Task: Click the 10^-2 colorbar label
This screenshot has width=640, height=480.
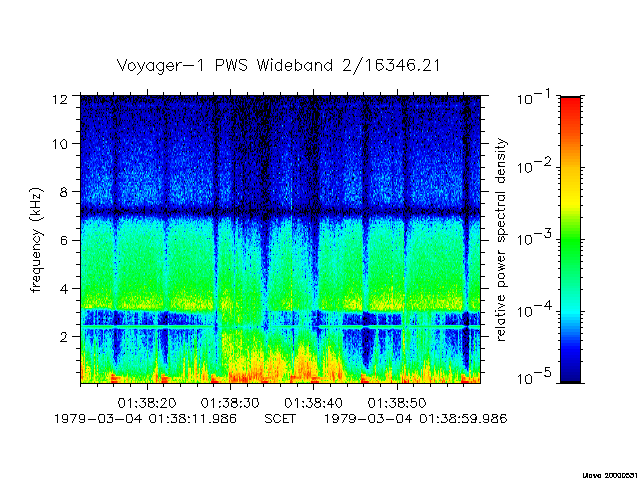Action: pos(534,166)
